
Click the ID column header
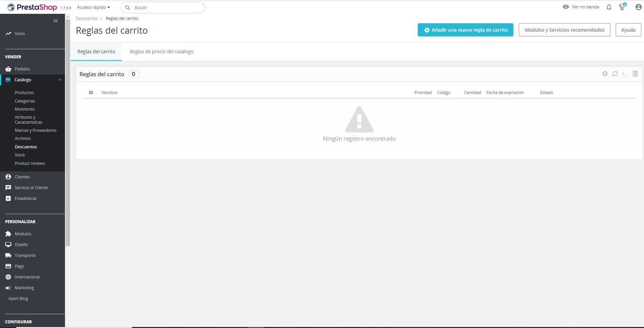[x=91, y=92]
